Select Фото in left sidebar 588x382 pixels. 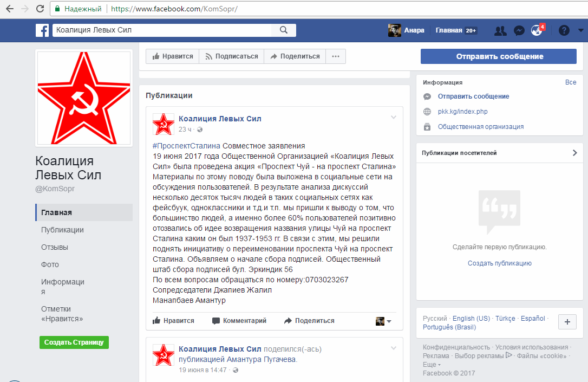(x=50, y=264)
